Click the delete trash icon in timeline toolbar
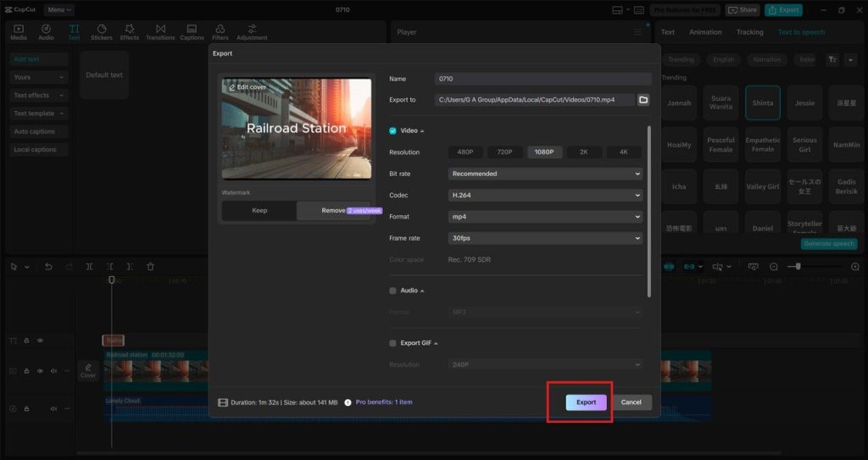Image resolution: width=868 pixels, height=460 pixels. [x=150, y=267]
